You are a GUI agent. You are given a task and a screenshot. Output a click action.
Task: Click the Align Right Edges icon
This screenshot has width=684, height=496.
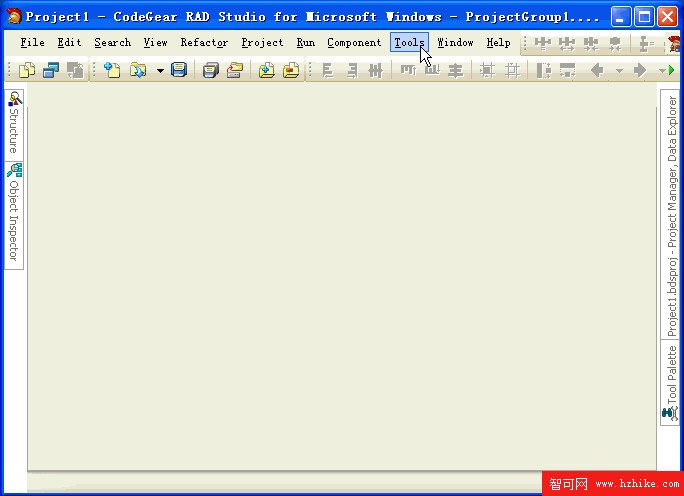click(x=352, y=70)
